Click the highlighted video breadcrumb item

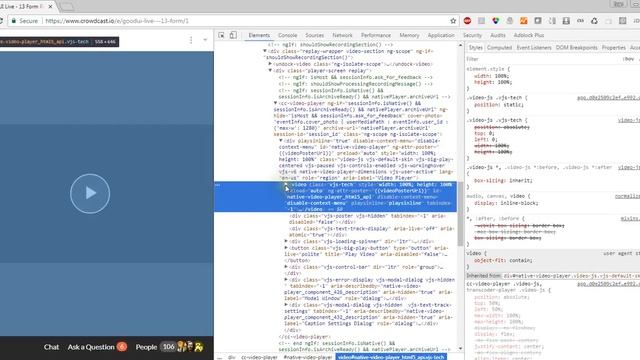391,357
